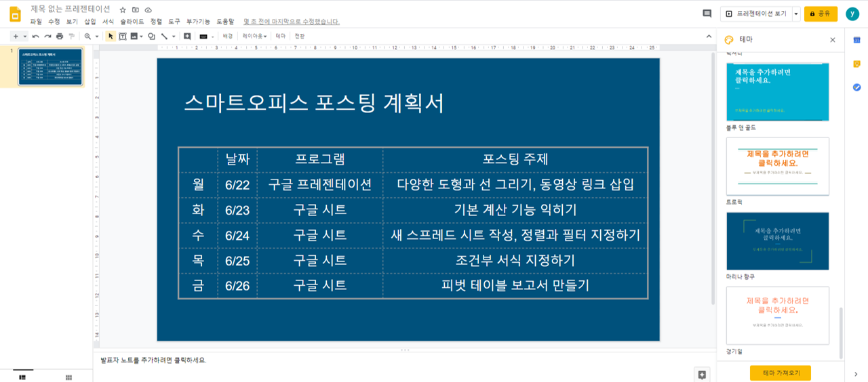Insert an image
Viewport: 868px width, 382px height.
click(134, 36)
